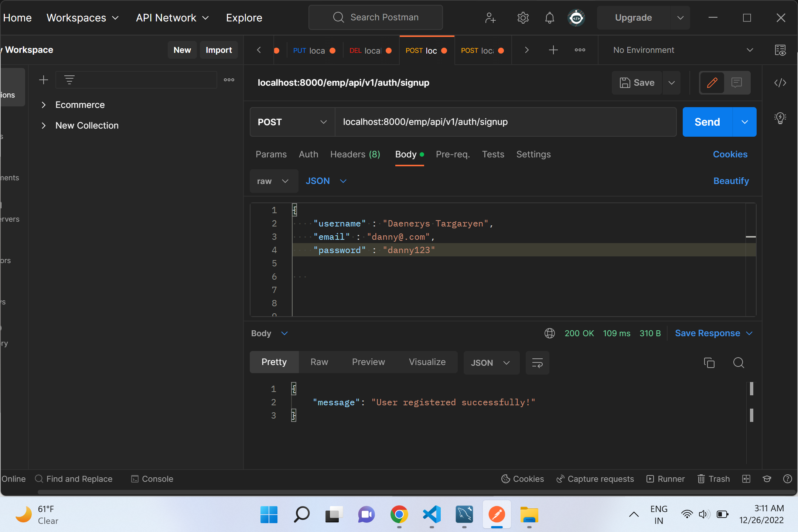Screen dimensions: 798x532
Task: View notifications
Action: (x=549, y=17)
